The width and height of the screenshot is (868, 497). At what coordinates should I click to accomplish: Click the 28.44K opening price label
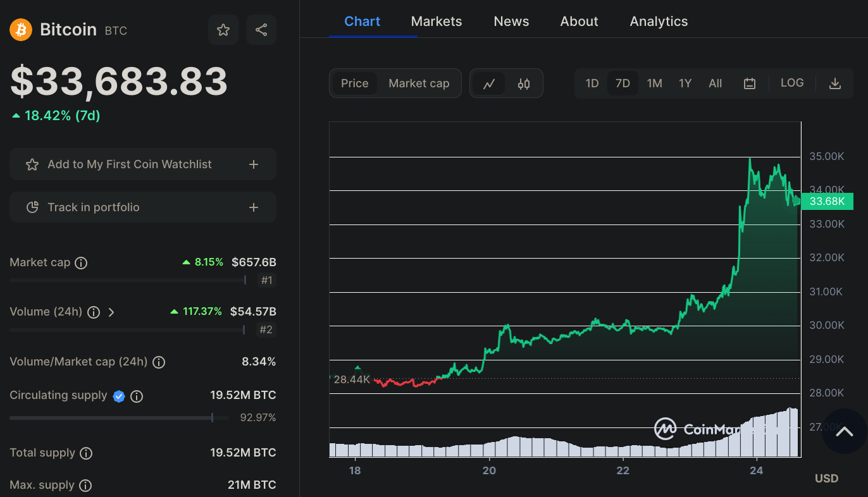point(351,379)
